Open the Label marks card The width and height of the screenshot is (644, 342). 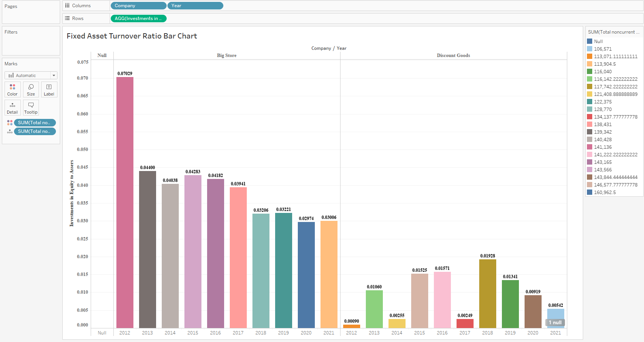49,89
